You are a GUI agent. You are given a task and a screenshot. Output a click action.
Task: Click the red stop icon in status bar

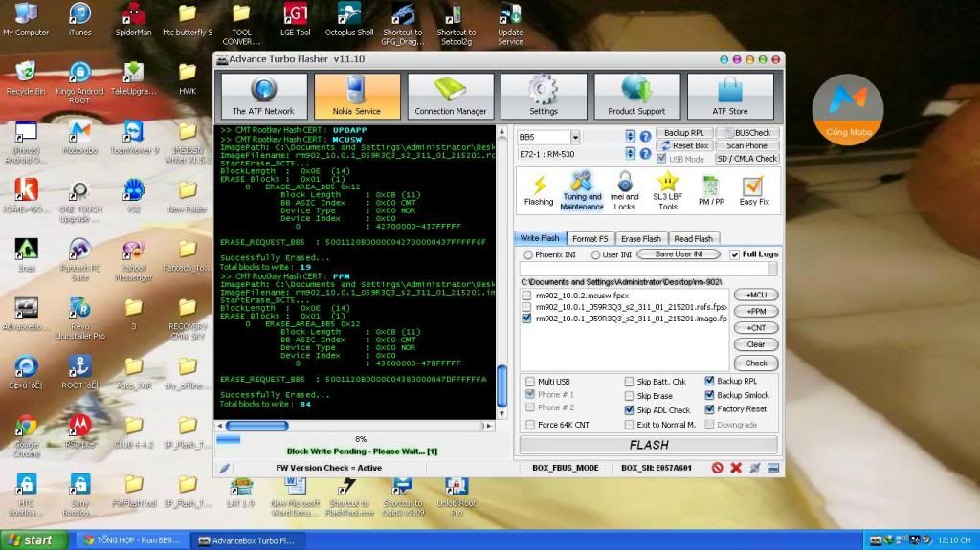[x=717, y=468]
